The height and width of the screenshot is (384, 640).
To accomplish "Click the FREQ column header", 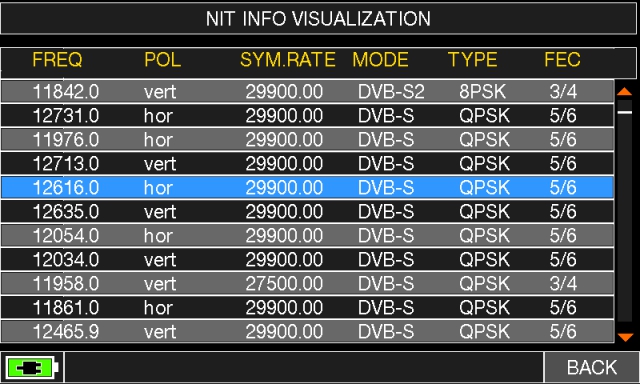I will (x=57, y=60).
